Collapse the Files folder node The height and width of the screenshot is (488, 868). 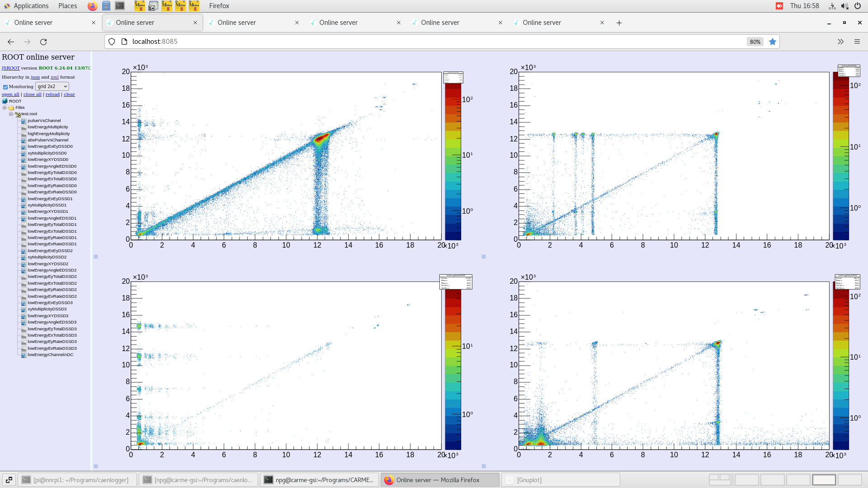(x=5, y=108)
